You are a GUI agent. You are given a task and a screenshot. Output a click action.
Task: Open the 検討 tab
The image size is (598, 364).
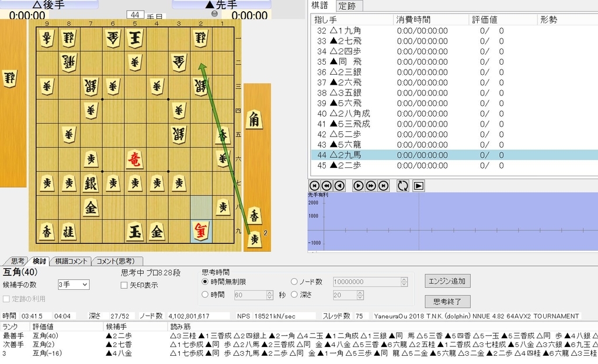click(x=39, y=261)
